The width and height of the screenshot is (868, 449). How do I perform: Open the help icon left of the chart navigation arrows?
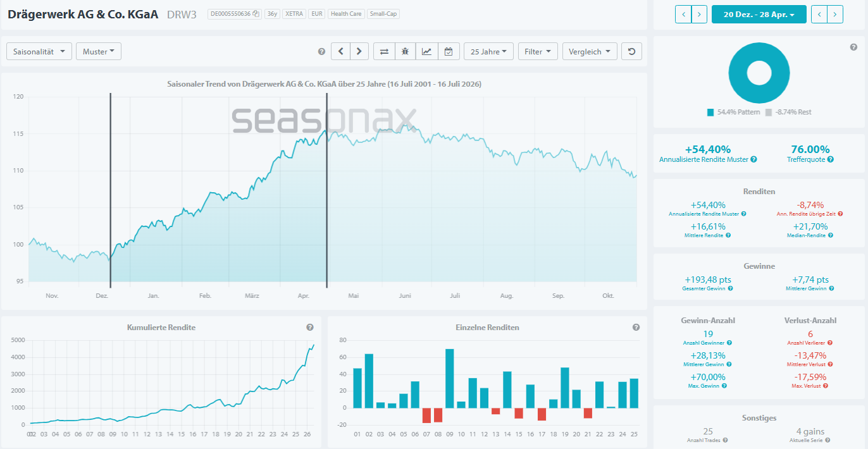click(321, 52)
